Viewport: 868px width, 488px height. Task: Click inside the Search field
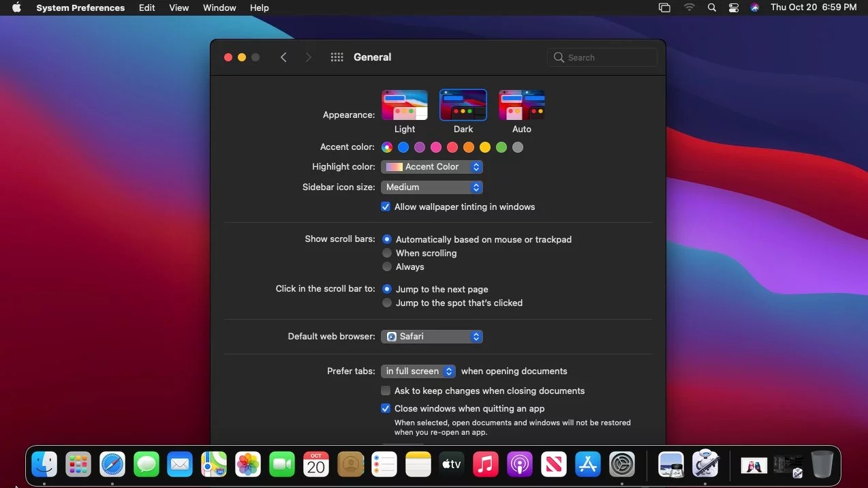point(602,57)
